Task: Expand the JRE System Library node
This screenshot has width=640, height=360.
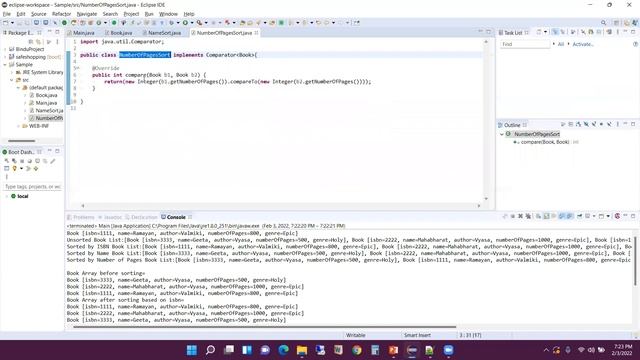Action: [x=12, y=72]
